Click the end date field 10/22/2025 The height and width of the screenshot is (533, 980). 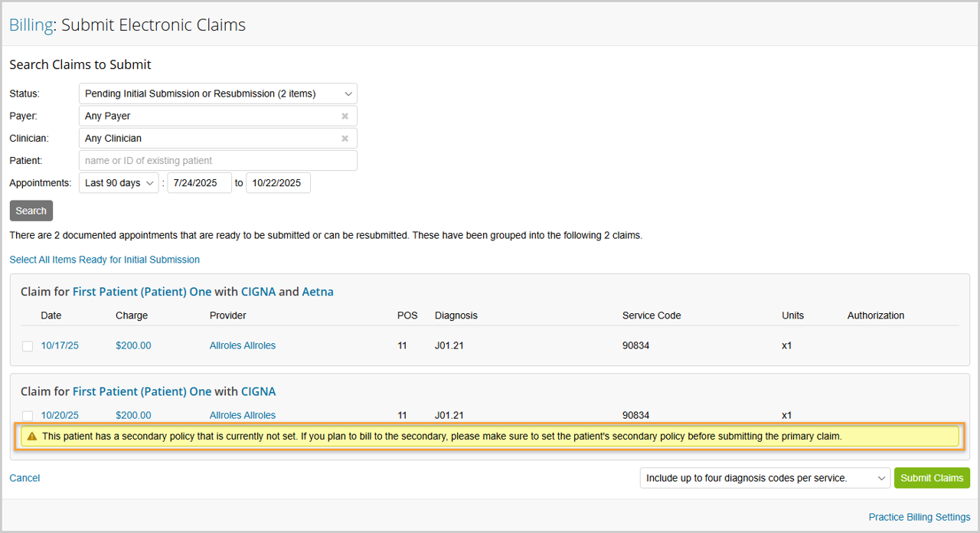[278, 184]
